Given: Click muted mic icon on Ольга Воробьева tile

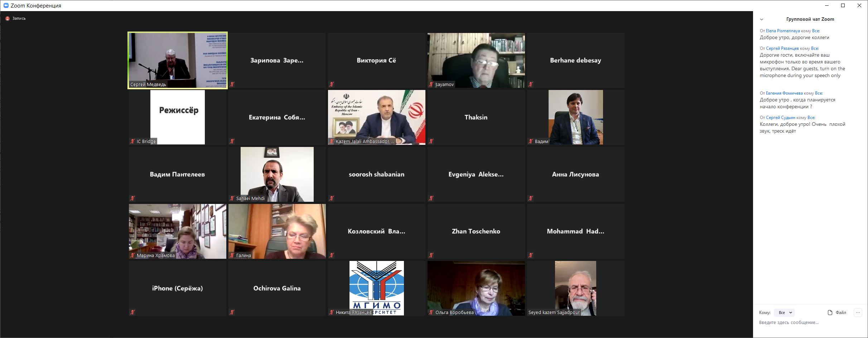Looking at the screenshot, I should point(431,313).
